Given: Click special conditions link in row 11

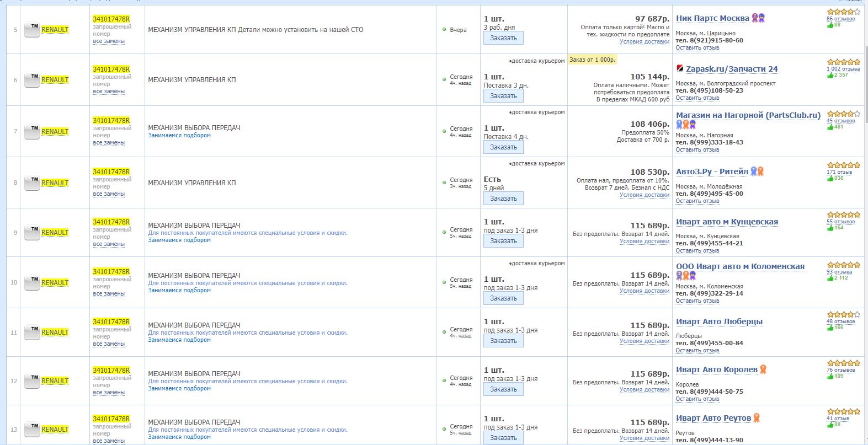Looking at the screenshot, I should [248, 333].
